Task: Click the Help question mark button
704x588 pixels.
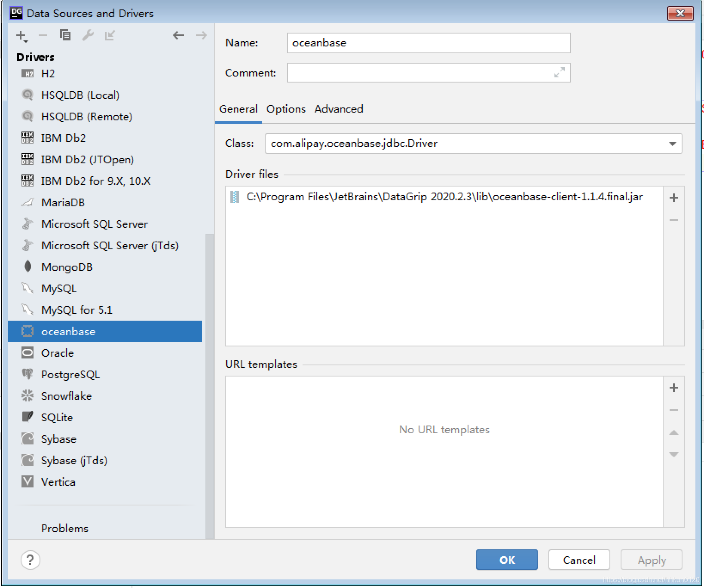Action: coord(30,560)
